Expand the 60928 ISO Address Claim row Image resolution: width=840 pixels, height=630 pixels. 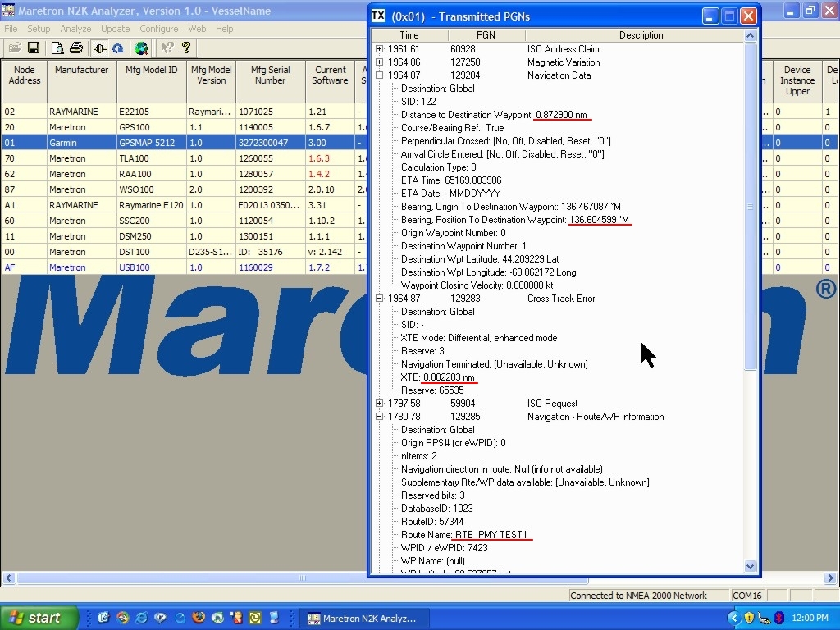coord(379,48)
